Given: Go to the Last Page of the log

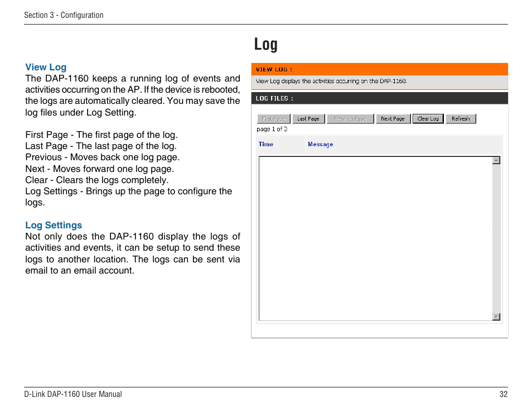Looking at the screenshot, I should click(308, 119).
